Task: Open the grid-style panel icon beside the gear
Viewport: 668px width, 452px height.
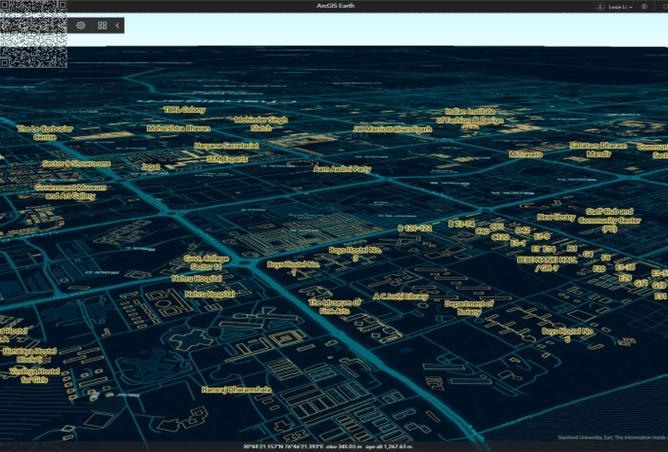Action: pos(102,26)
